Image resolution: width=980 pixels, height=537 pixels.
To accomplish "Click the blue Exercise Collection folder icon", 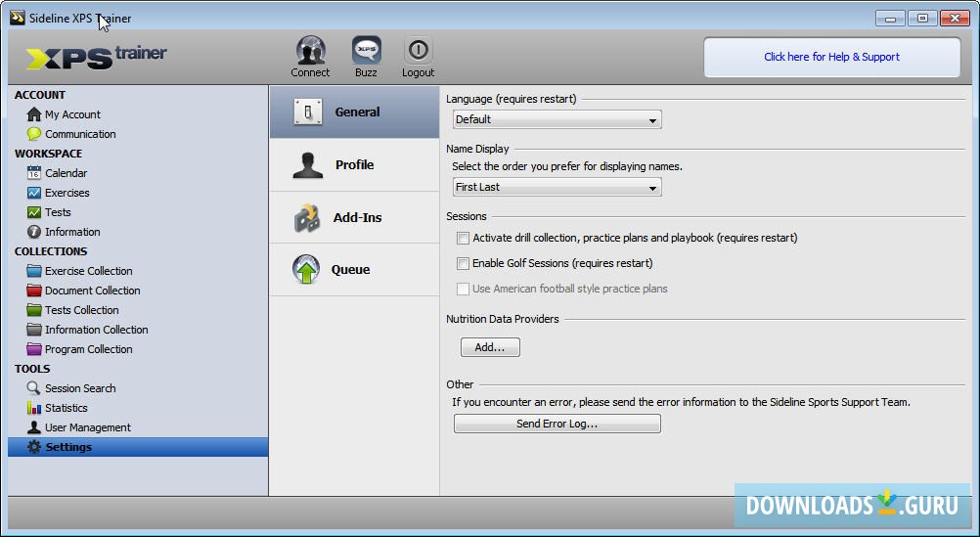I will (34, 271).
